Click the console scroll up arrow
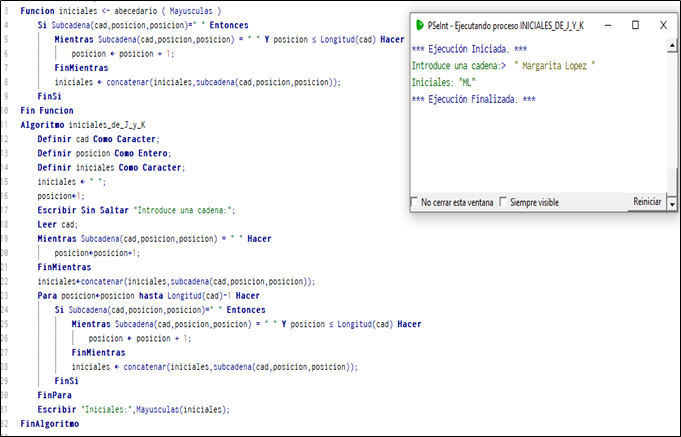 click(x=672, y=44)
